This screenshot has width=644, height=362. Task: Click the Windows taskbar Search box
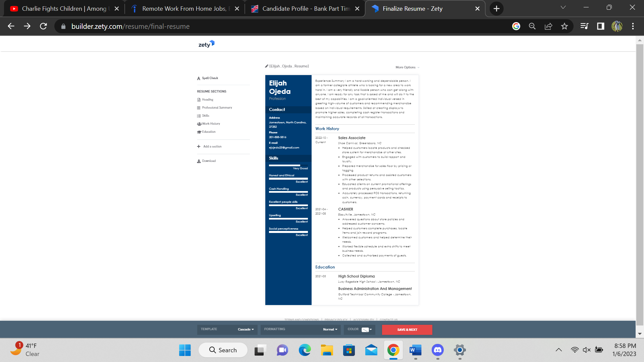pyautogui.click(x=223, y=350)
